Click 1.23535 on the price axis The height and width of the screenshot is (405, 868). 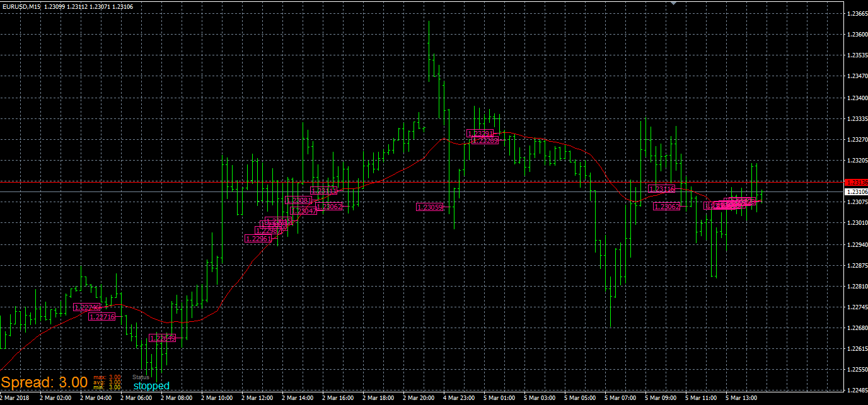point(857,55)
